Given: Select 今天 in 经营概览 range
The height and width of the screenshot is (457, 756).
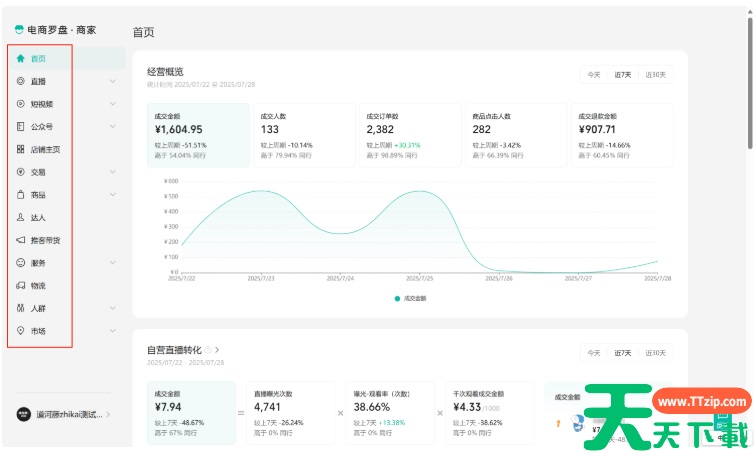Looking at the screenshot, I should click(594, 75).
